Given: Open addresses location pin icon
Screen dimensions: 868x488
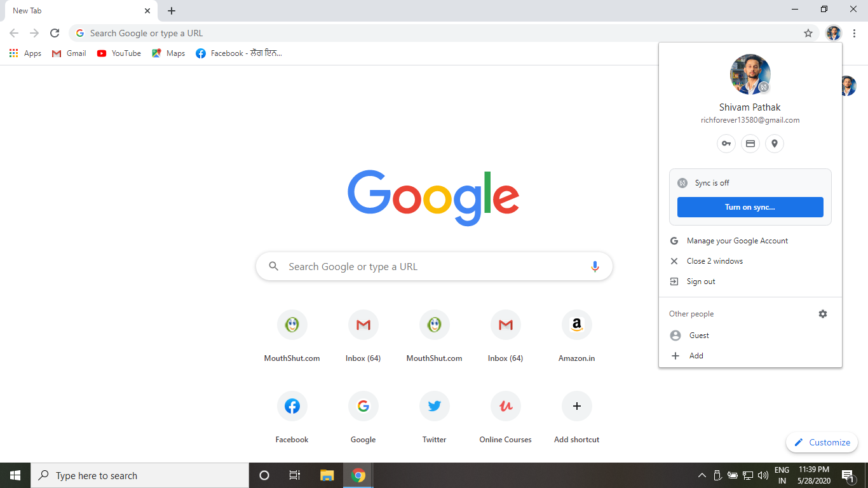Looking at the screenshot, I should click(775, 144).
